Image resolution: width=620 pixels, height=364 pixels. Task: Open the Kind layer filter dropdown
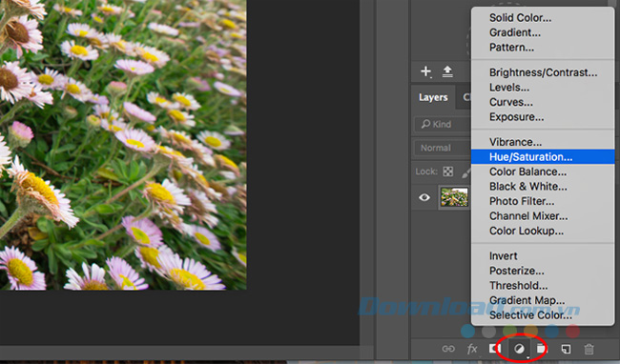[443, 124]
